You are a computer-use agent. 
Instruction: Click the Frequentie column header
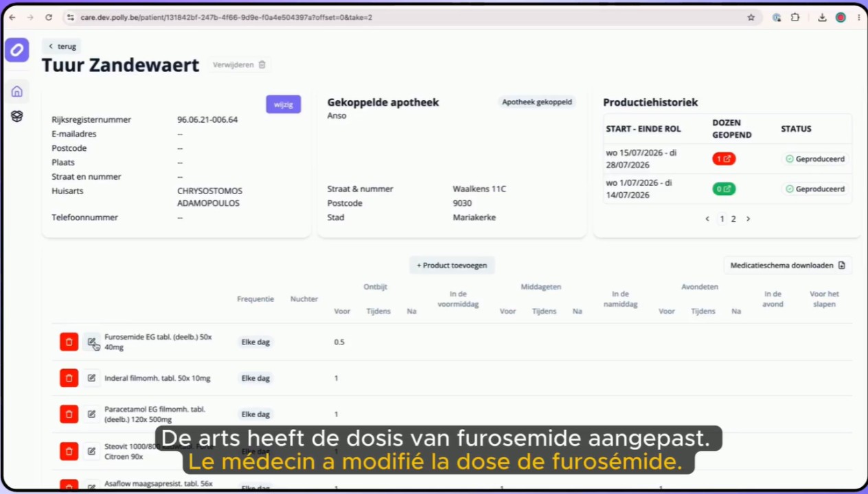tap(255, 299)
